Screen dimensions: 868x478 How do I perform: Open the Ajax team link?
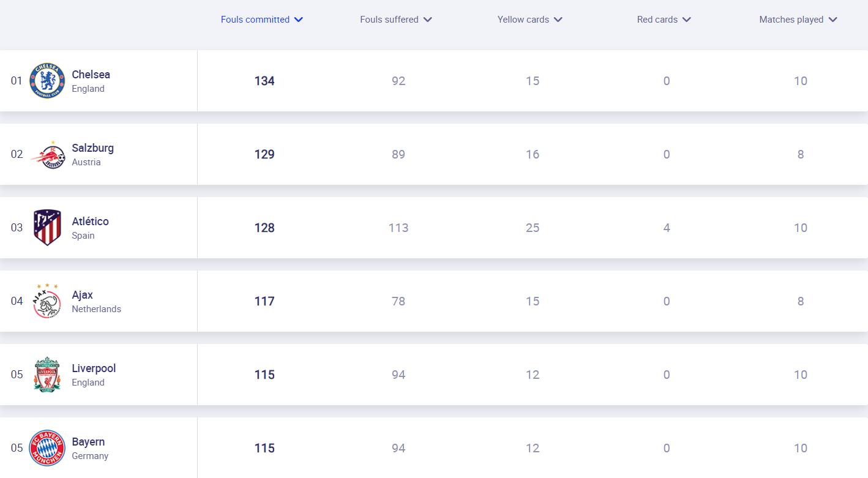pyautogui.click(x=82, y=295)
